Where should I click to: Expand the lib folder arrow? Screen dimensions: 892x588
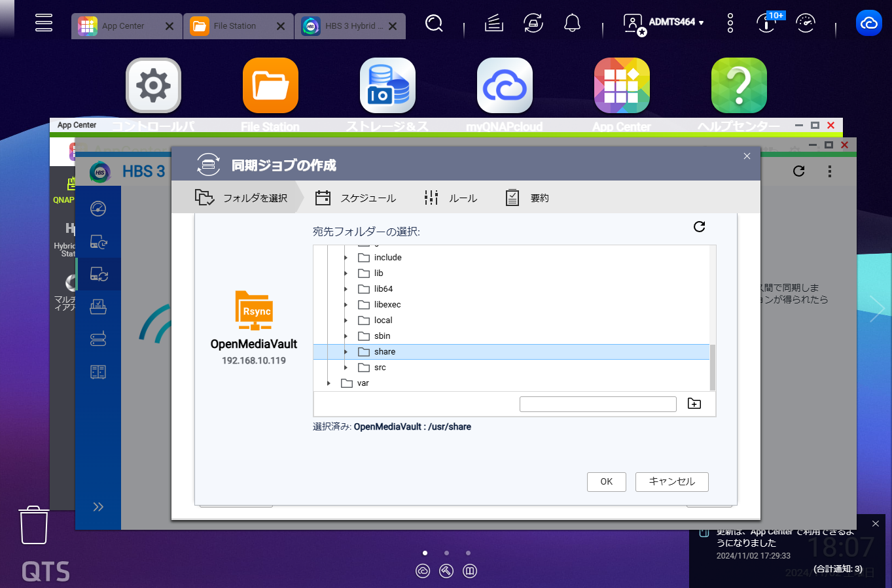[346, 273]
